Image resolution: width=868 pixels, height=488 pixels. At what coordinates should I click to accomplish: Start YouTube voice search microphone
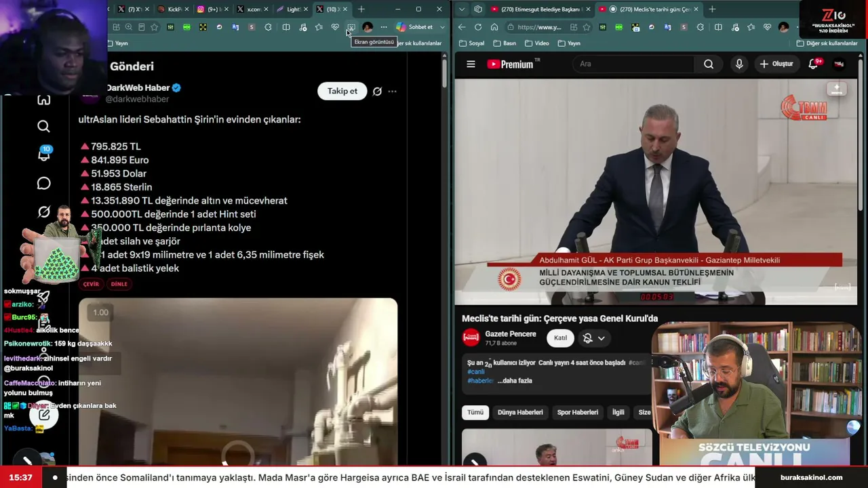(x=739, y=64)
